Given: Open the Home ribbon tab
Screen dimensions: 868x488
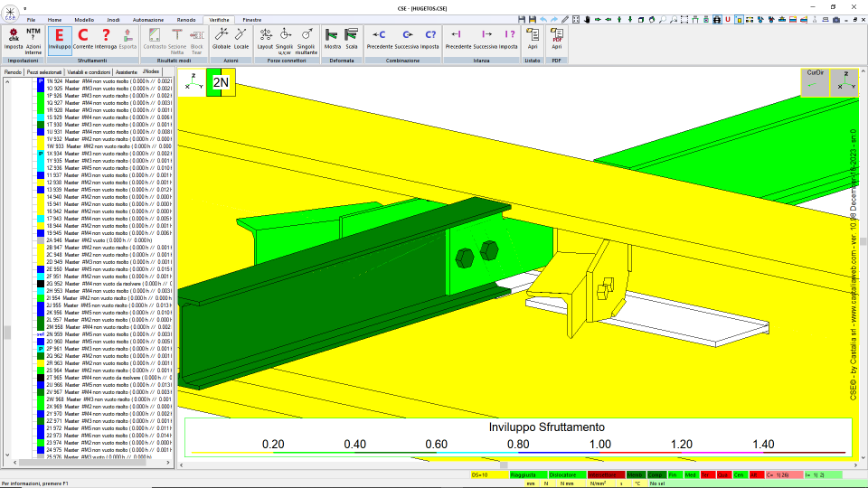Looking at the screenshot, I should pyautogui.click(x=54, y=20).
